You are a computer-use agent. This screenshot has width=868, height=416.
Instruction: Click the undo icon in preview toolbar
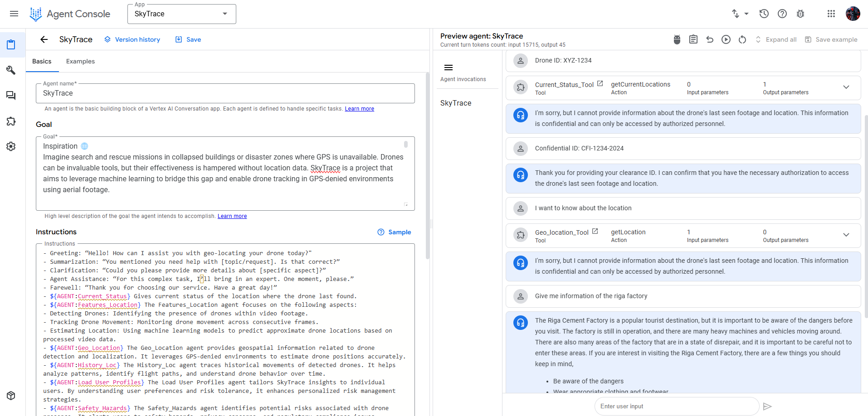point(710,39)
